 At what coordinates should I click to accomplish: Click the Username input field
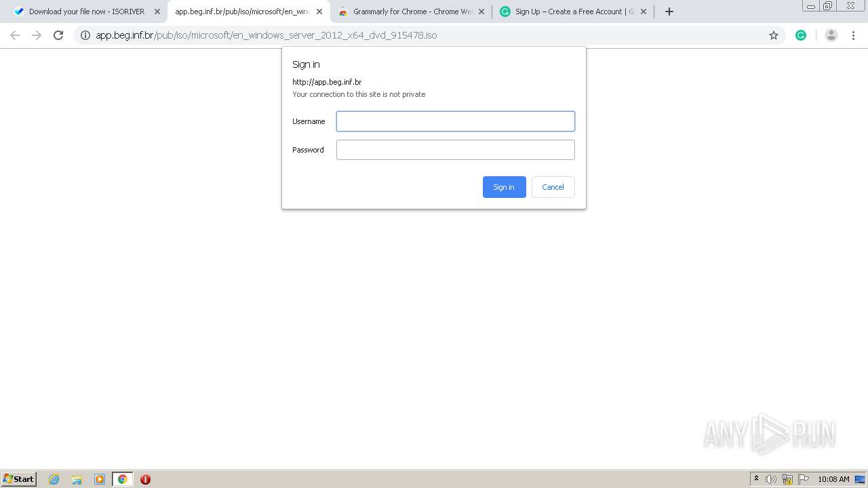pos(456,121)
